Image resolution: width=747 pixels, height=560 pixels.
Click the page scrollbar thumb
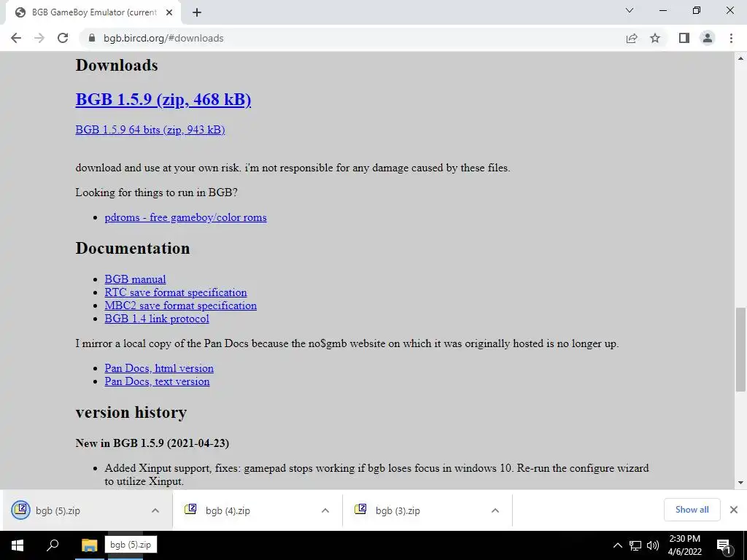point(740,349)
